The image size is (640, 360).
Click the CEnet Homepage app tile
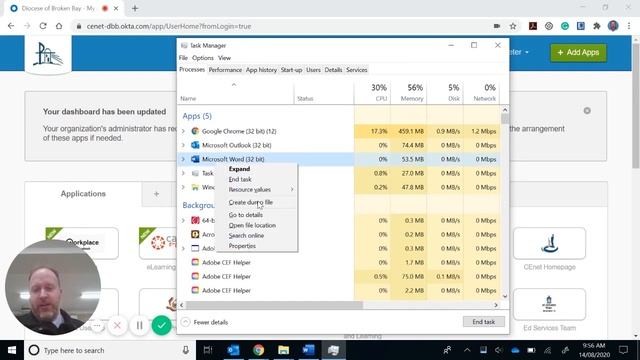(549, 244)
